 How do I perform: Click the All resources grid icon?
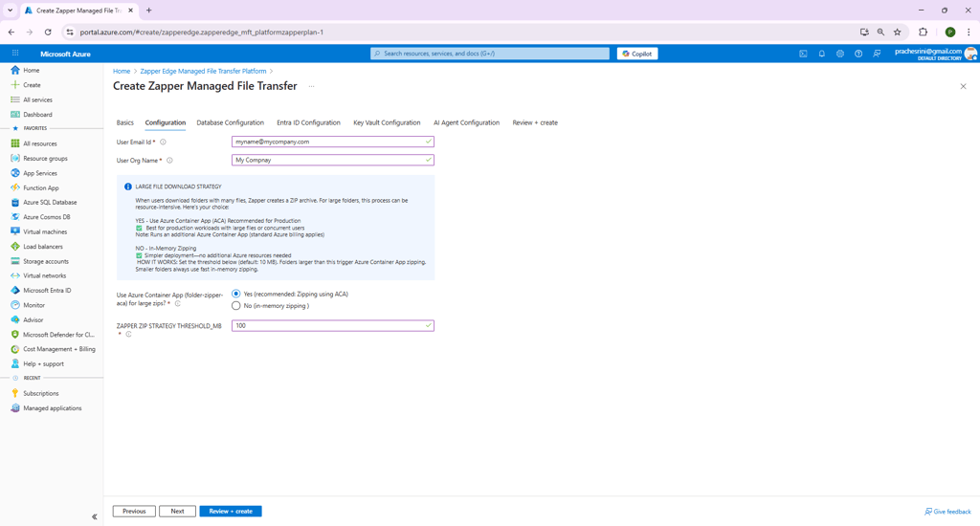(15, 143)
